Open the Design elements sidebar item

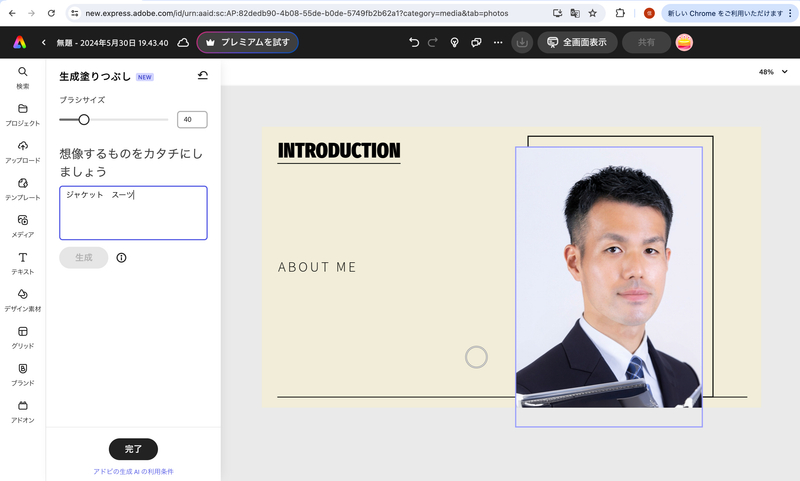(x=22, y=300)
